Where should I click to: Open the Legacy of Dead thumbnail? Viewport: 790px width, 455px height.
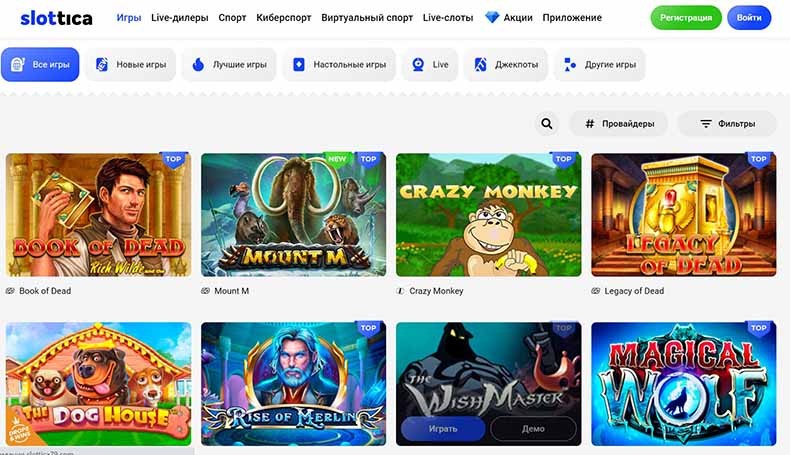(x=684, y=215)
